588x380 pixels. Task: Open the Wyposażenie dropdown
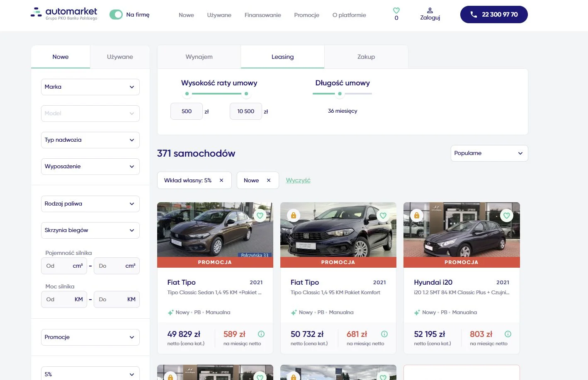click(90, 167)
